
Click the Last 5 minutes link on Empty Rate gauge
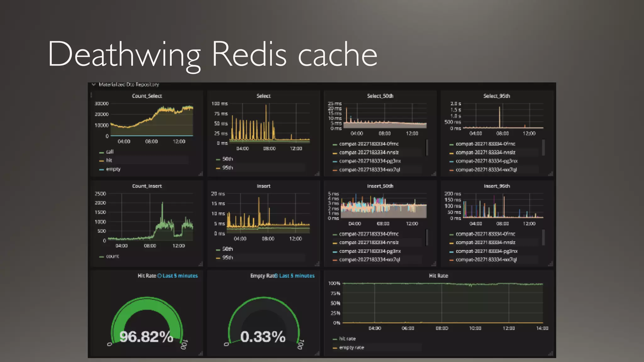pos(297,276)
